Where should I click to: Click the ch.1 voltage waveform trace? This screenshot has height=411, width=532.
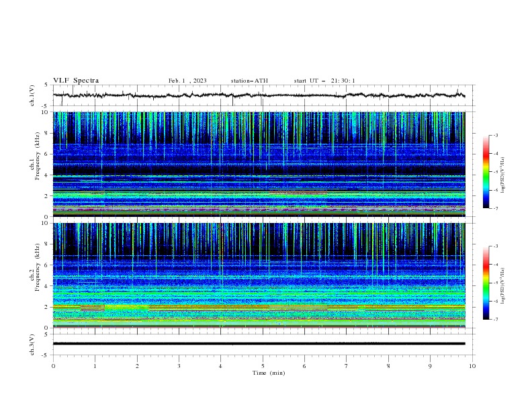pyautogui.click(x=259, y=95)
